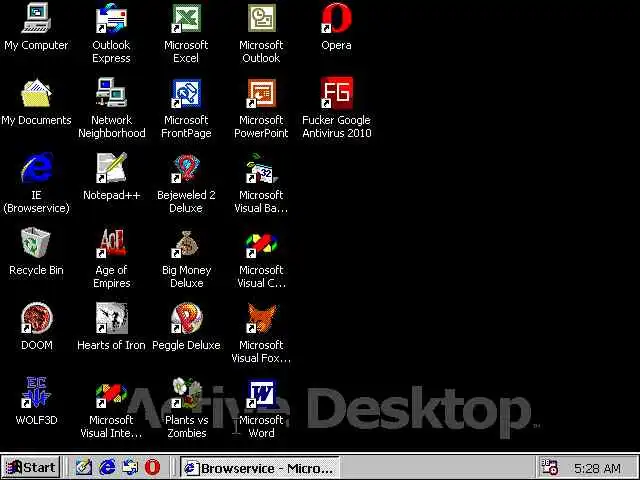640x480 pixels.
Task: Open the Start menu
Action: pos(31,467)
